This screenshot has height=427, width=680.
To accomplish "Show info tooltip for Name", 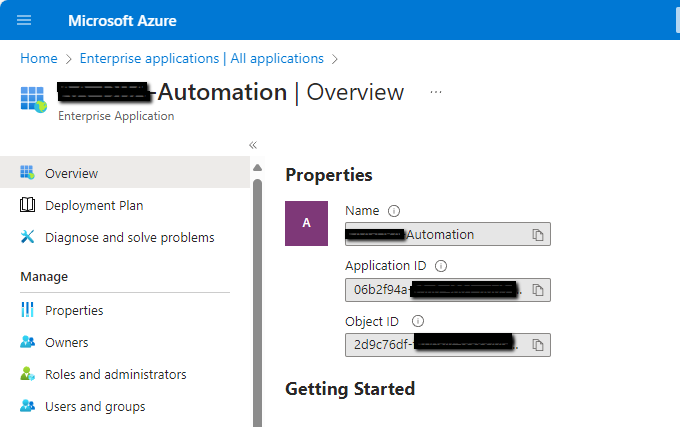I will pyautogui.click(x=394, y=211).
